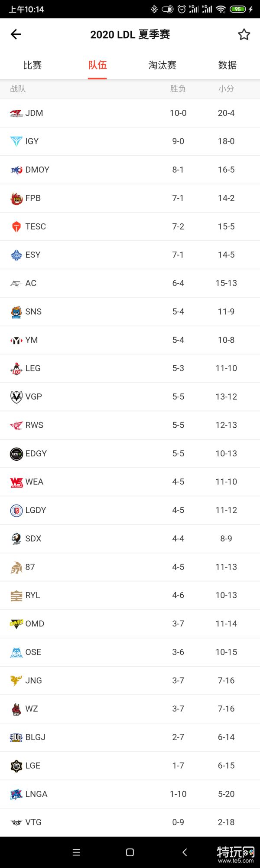Tap the BLGJ team logo

(x=16, y=737)
